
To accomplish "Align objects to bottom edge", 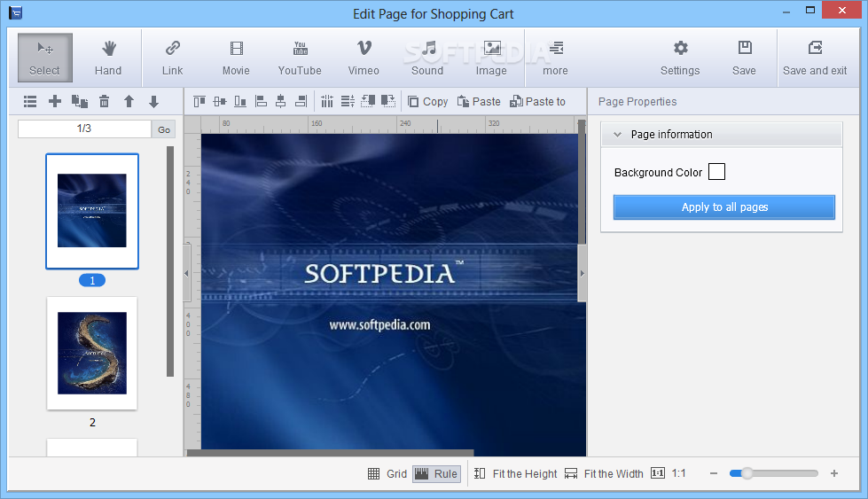I will [x=240, y=101].
